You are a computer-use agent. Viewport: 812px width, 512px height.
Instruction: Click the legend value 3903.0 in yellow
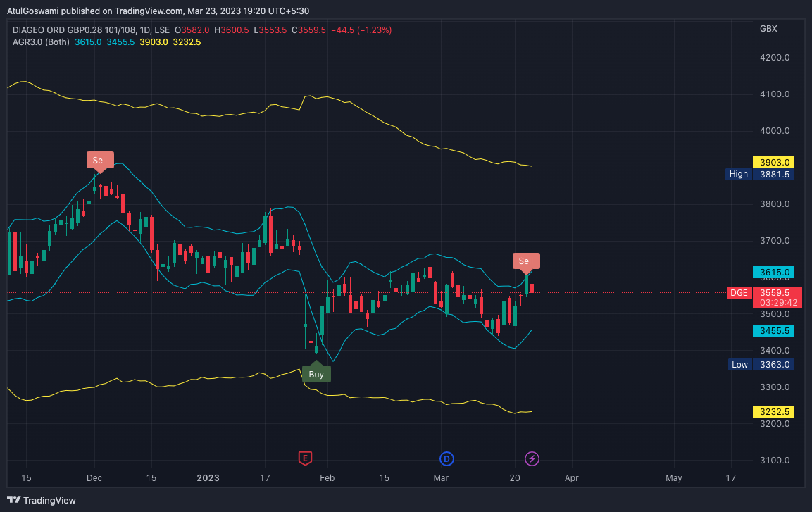click(154, 42)
